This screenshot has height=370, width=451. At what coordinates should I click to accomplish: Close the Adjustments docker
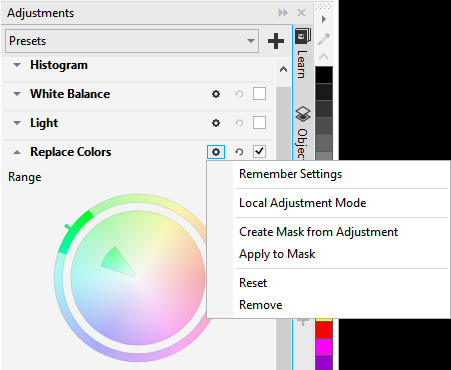pos(301,13)
